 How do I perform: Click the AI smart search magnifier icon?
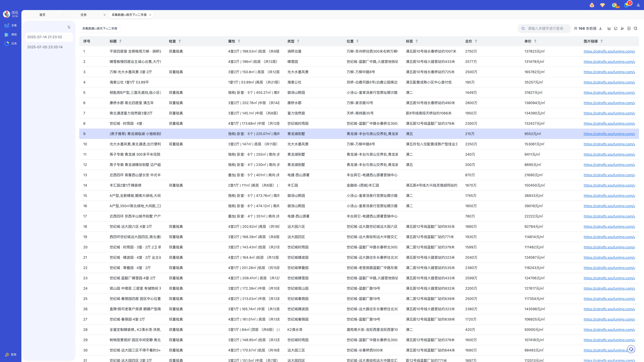coord(635,29)
